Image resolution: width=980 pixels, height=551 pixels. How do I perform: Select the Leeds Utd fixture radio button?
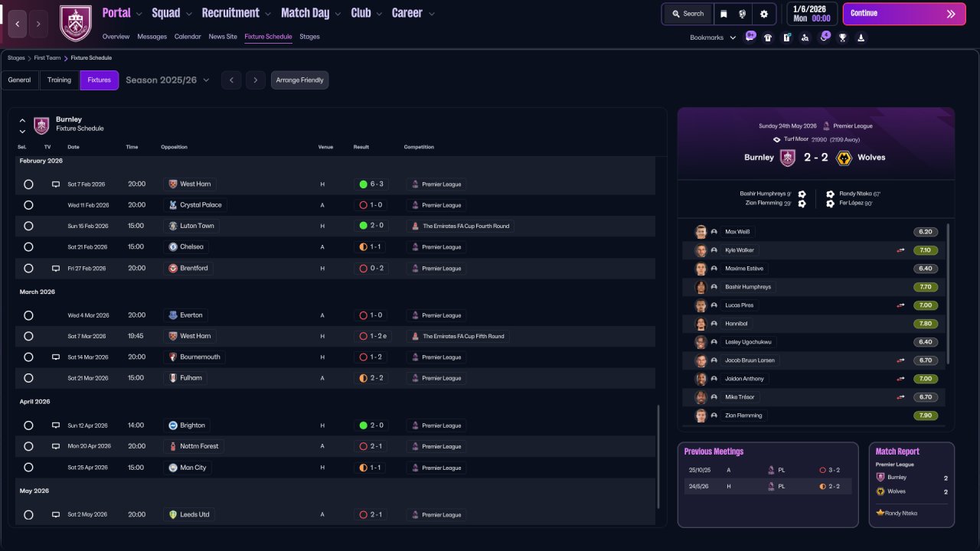coord(28,515)
